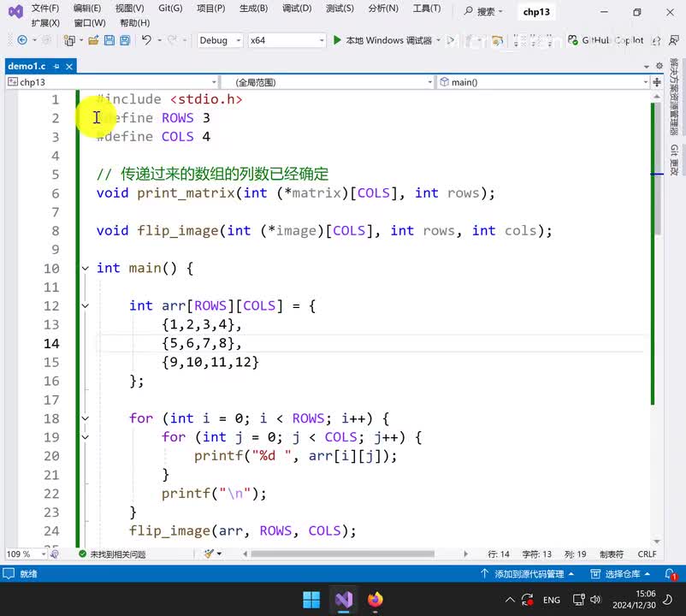Click the CRLF line ending indicator
This screenshot has width=686, height=616.
[647, 554]
